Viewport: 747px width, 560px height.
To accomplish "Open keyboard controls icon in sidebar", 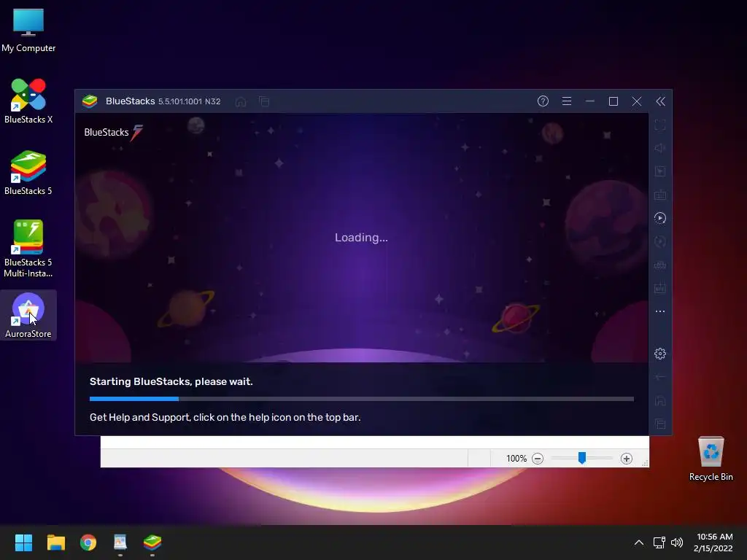I will [659, 195].
